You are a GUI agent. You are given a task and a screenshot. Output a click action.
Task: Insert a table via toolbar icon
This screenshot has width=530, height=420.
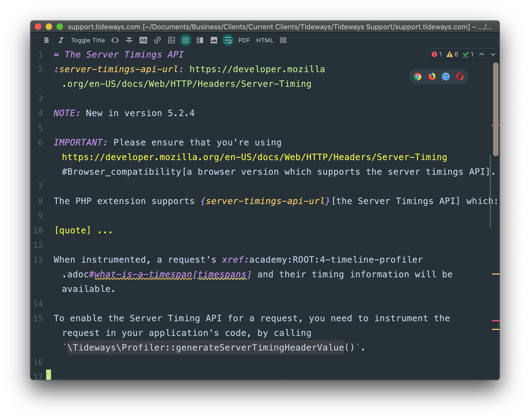(x=283, y=40)
